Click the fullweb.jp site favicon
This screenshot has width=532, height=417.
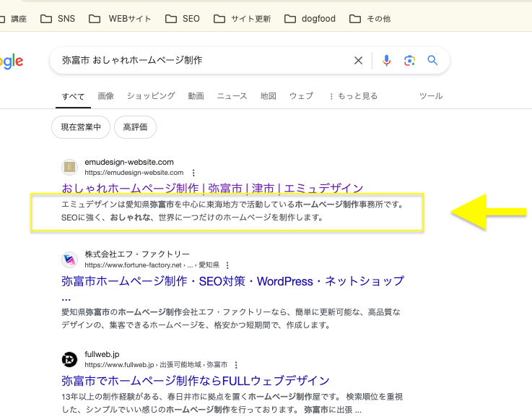70,359
